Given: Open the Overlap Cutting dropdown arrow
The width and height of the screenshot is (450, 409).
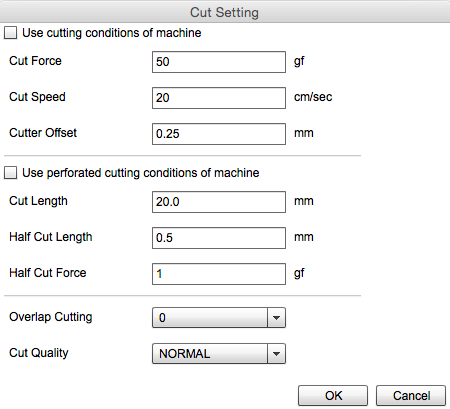Looking at the screenshot, I should (276, 318).
